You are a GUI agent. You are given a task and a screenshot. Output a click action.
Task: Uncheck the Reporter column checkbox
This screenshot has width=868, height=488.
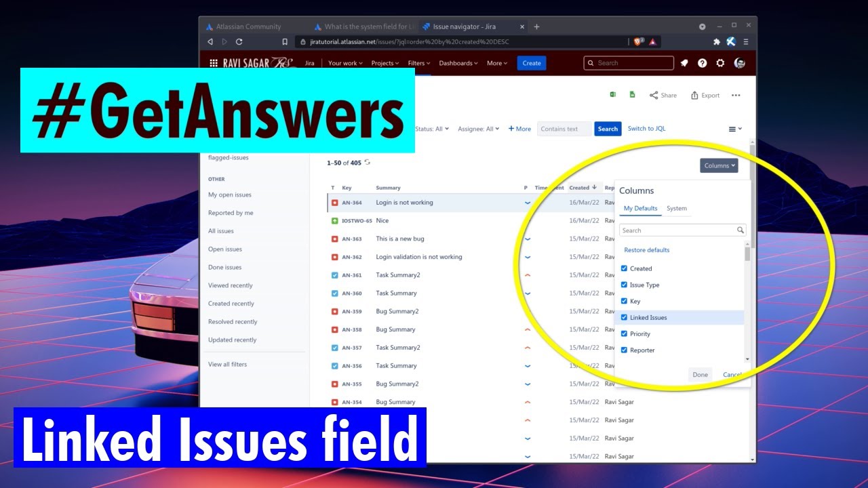pyautogui.click(x=625, y=350)
